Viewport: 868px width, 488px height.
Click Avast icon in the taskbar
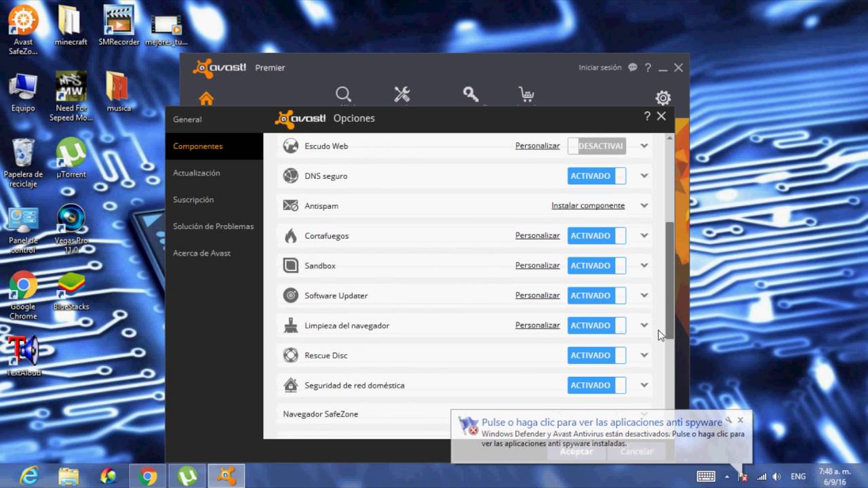pos(226,476)
